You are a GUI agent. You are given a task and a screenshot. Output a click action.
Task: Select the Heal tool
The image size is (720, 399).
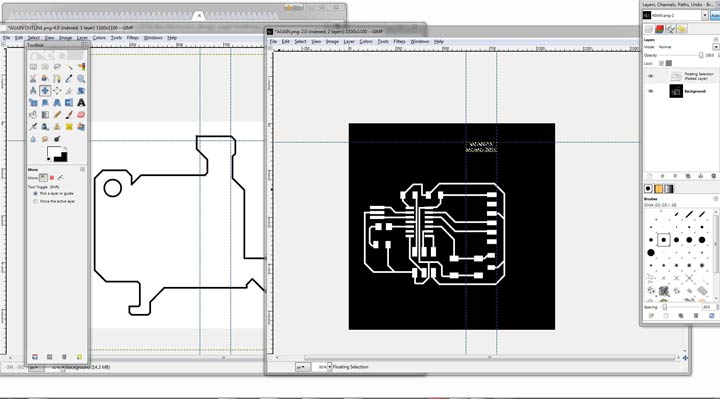tap(69, 127)
